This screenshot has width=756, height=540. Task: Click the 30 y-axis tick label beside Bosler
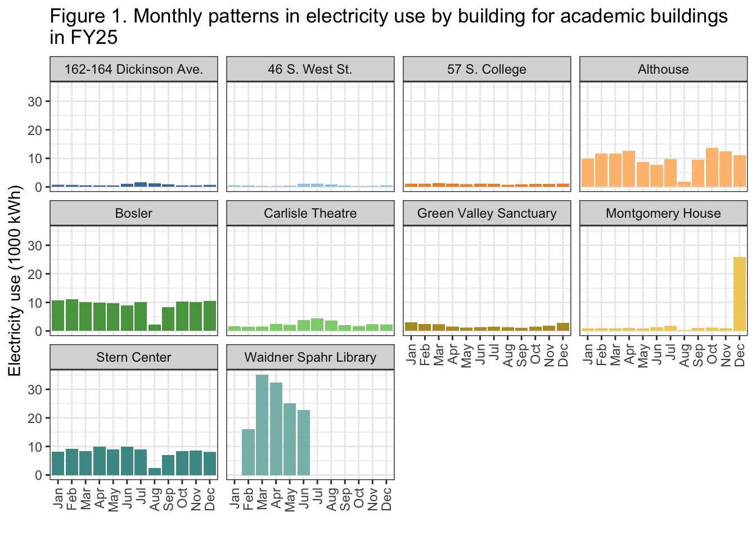tap(35, 245)
